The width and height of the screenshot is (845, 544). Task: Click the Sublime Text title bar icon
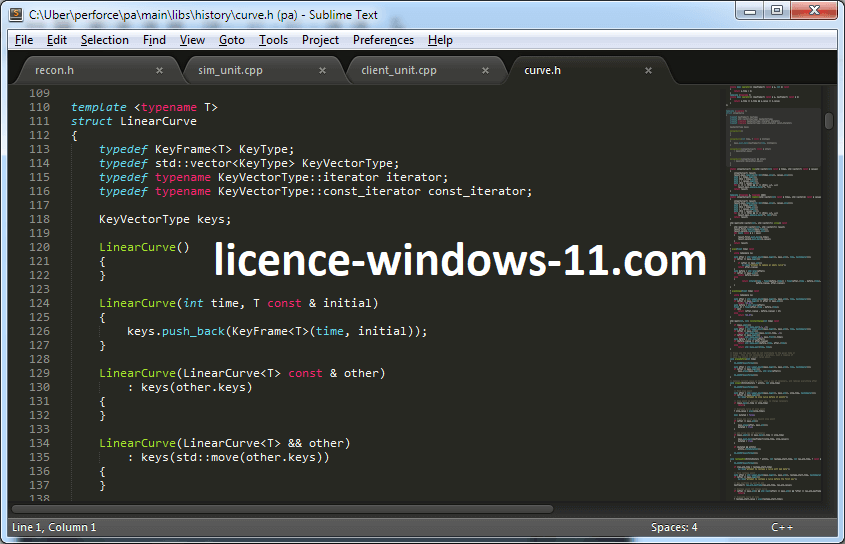(17, 13)
